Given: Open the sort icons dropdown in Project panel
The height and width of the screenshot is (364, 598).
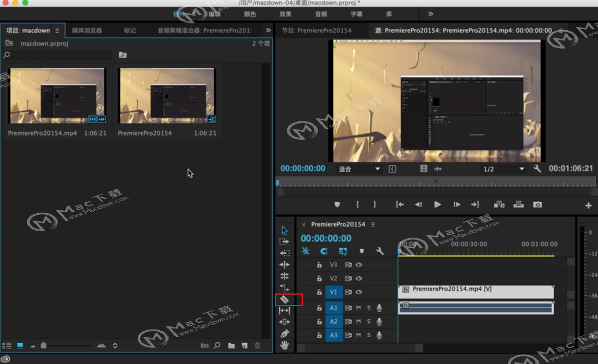Looking at the screenshot, I should [115, 346].
